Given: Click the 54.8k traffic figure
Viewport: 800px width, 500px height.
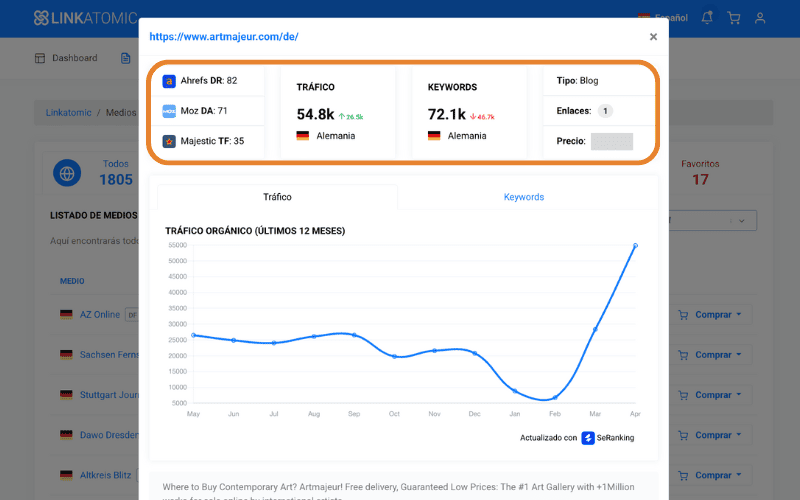Looking at the screenshot, I should (x=315, y=114).
